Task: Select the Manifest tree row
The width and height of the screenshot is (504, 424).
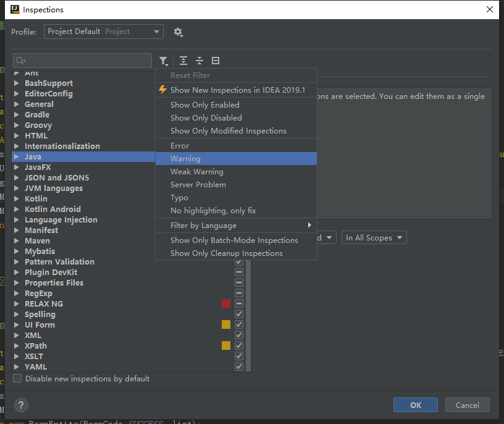Action: click(83, 231)
